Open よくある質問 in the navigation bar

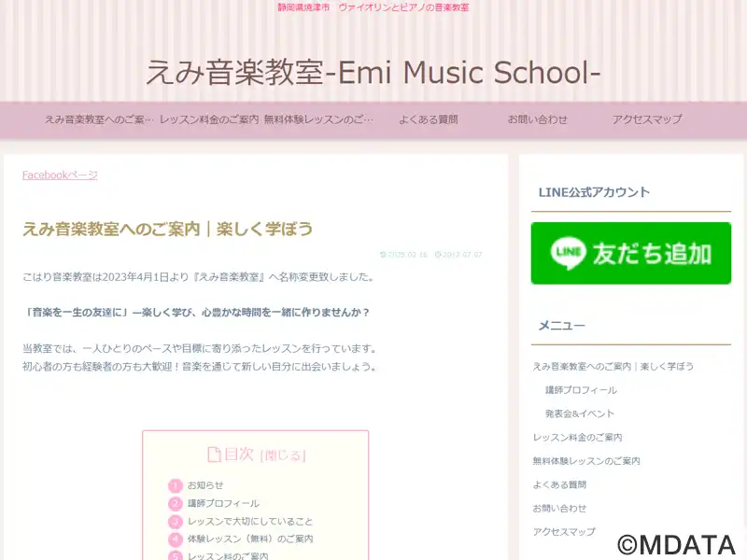point(429,119)
